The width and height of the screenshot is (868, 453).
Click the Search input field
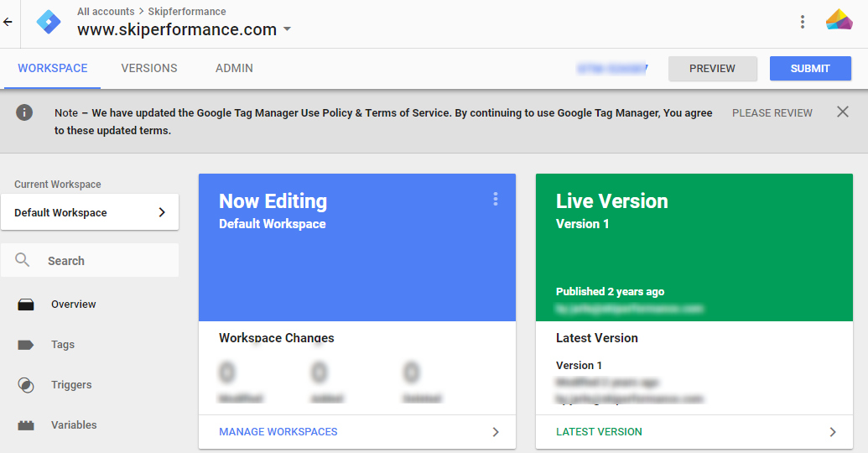(x=90, y=260)
